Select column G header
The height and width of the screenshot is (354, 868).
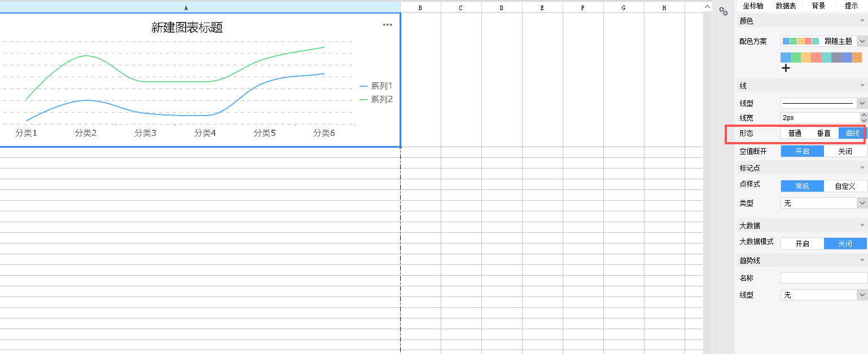[x=624, y=7]
